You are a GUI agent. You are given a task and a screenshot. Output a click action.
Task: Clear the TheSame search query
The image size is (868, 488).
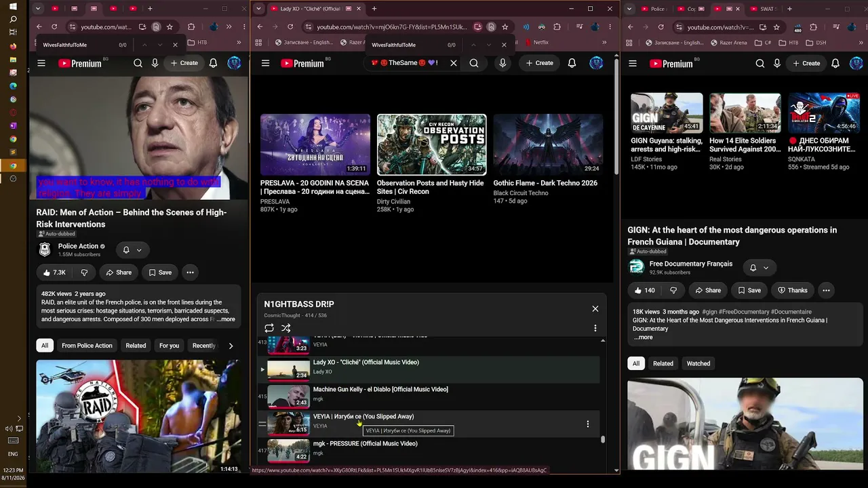coord(454,63)
